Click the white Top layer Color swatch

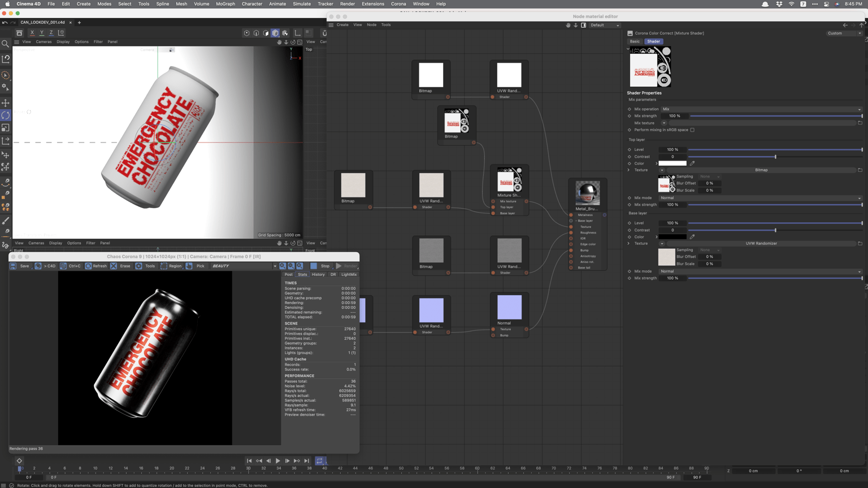(672, 163)
